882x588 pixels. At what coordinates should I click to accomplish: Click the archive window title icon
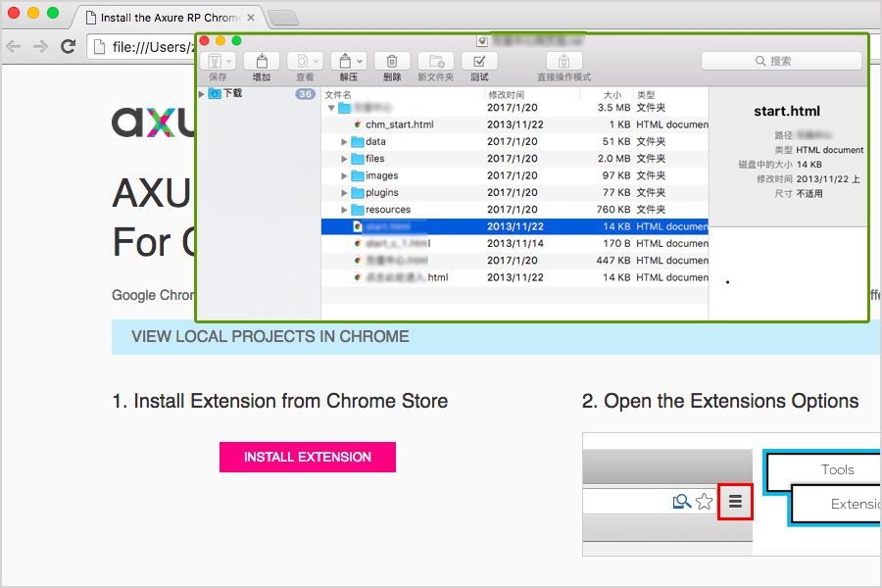pyautogui.click(x=482, y=40)
